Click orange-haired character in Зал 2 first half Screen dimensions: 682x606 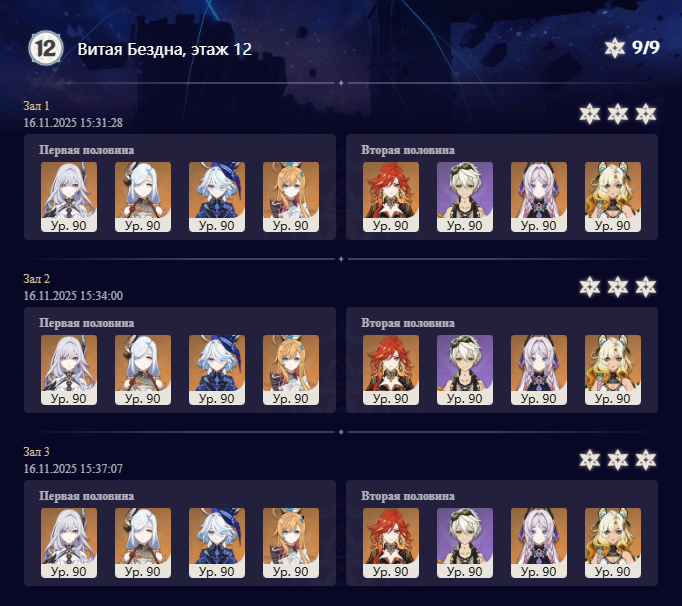(x=291, y=370)
